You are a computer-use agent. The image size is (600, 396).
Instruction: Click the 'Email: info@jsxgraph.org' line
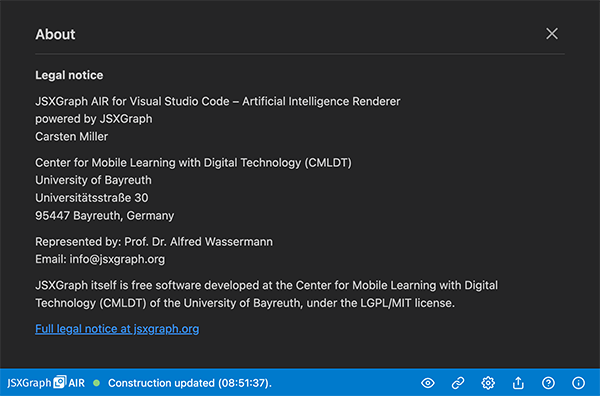pos(100,259)
